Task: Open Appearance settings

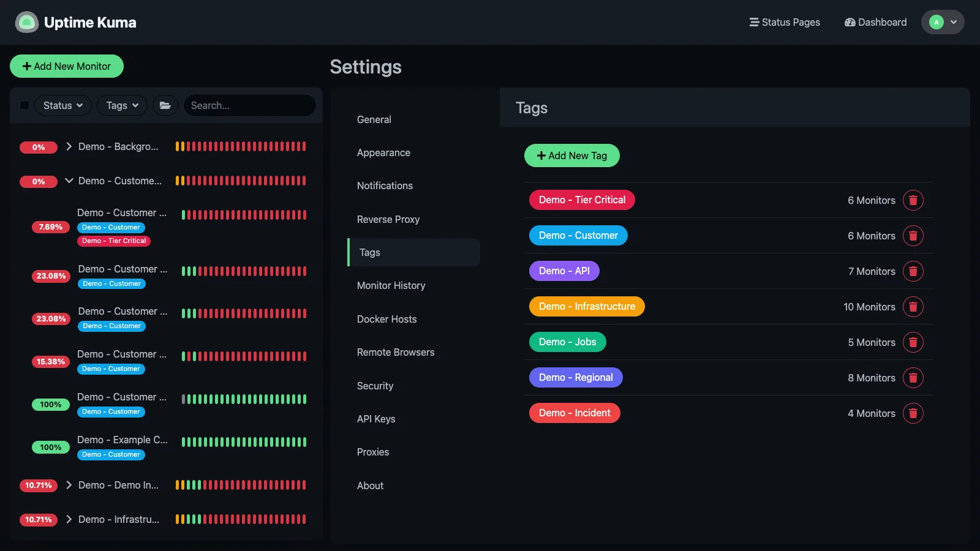Action: pos(414,152)
